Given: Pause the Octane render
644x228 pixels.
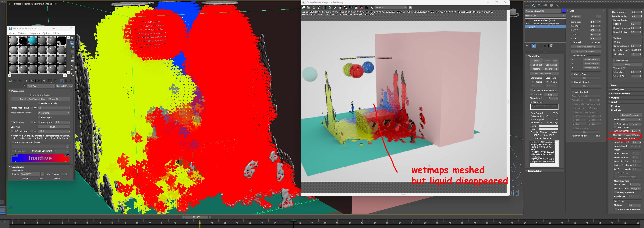Looking at the screenshot, I should pyautogui.click(x=324, y=8).
